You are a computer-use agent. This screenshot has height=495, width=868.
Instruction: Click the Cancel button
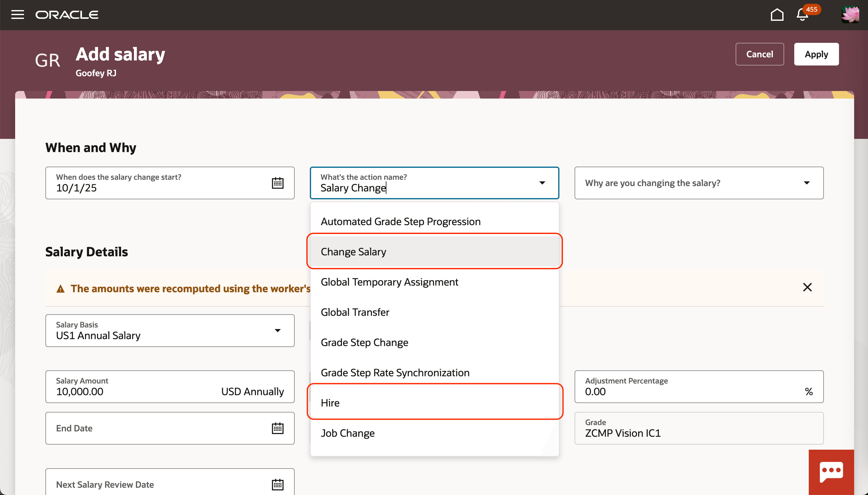coord(760,54)
